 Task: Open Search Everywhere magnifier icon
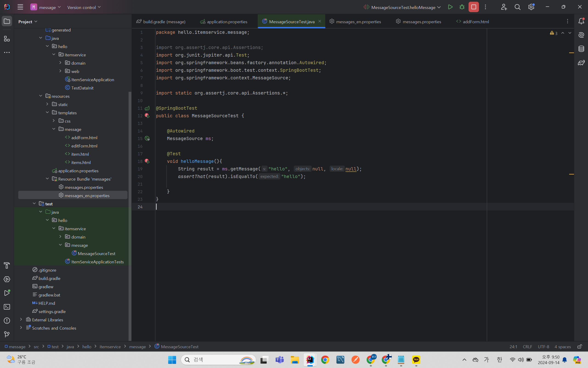pyautogui.click(x=517, y=7)
